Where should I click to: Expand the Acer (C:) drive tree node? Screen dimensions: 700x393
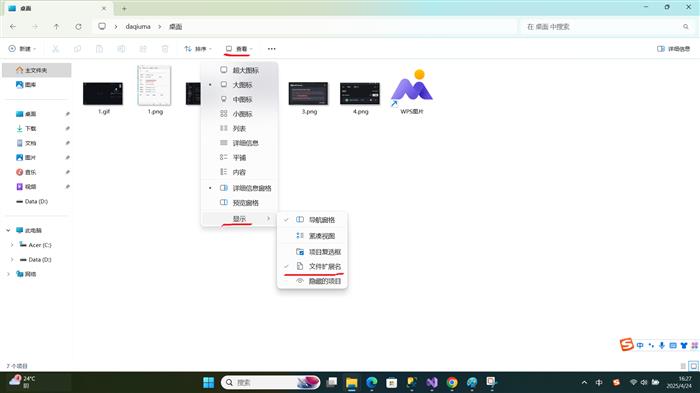[x=12, y=245]
